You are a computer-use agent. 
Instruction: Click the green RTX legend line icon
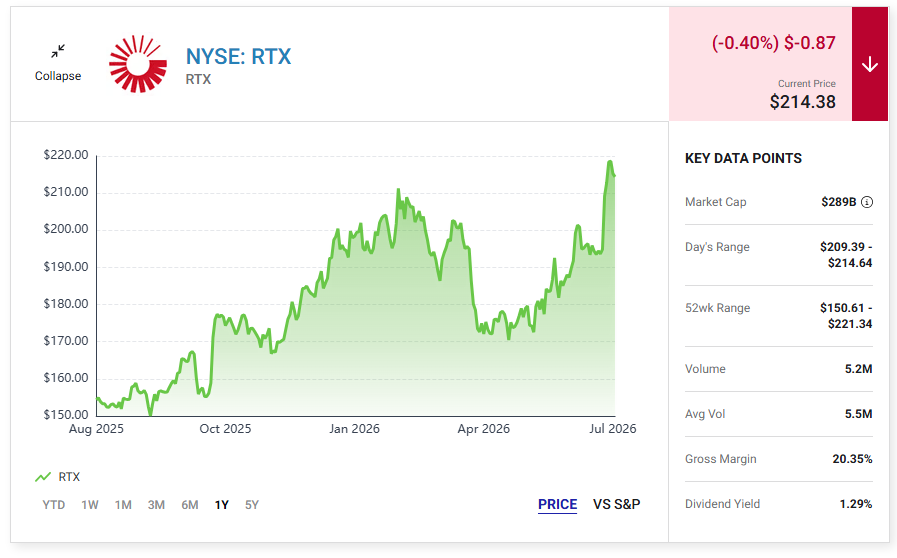[43, 477]
